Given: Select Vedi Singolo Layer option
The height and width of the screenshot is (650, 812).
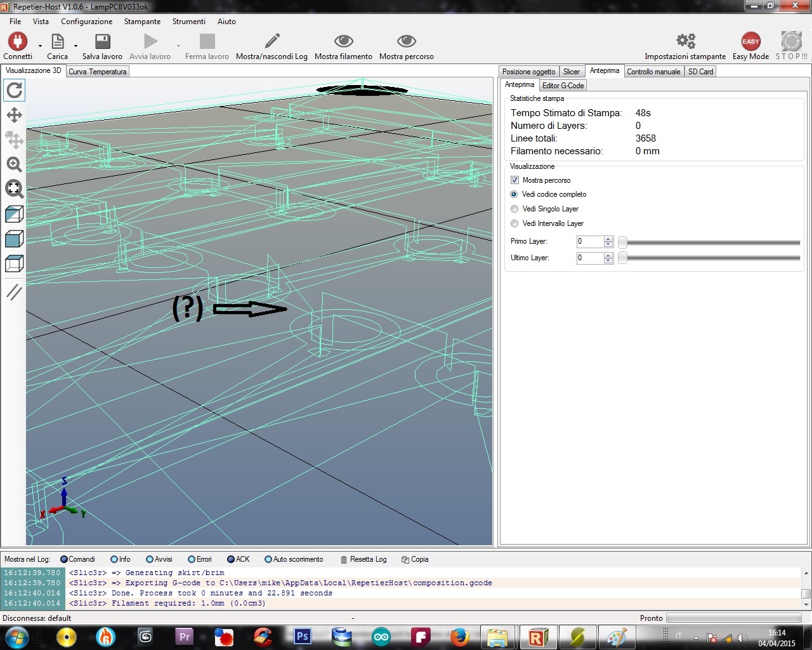Looking at the screenshot, I should 514,209.
